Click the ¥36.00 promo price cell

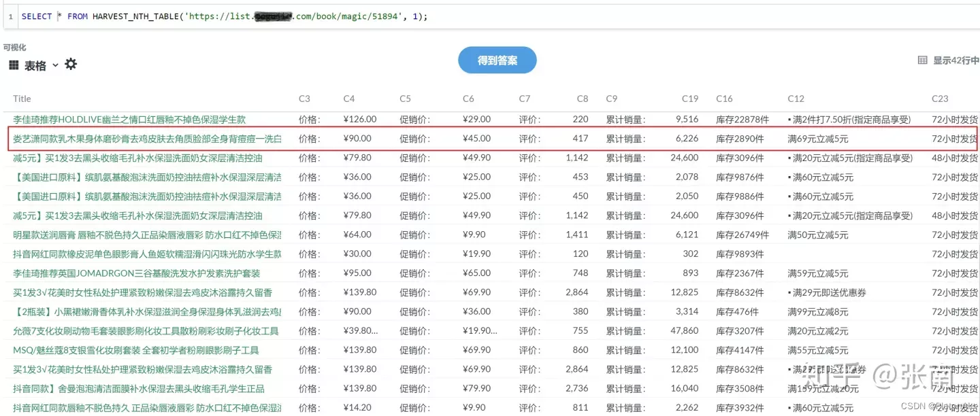(x=476, y=311)
